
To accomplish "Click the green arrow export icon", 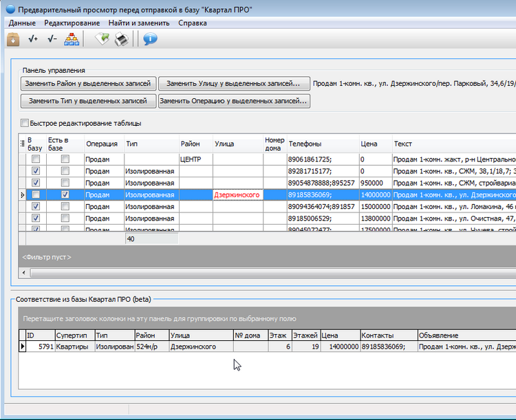I will 102,40.
